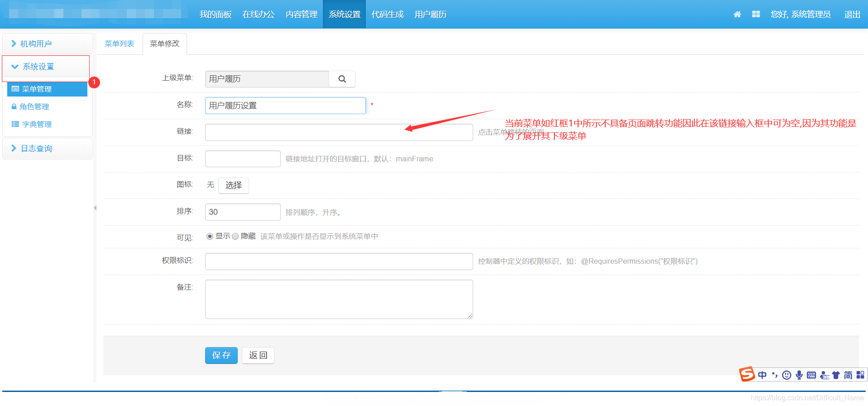Screen dimensions: 868x406
Task: Open the soft keyboard icon in IME bar
Action: coord(811,375)
